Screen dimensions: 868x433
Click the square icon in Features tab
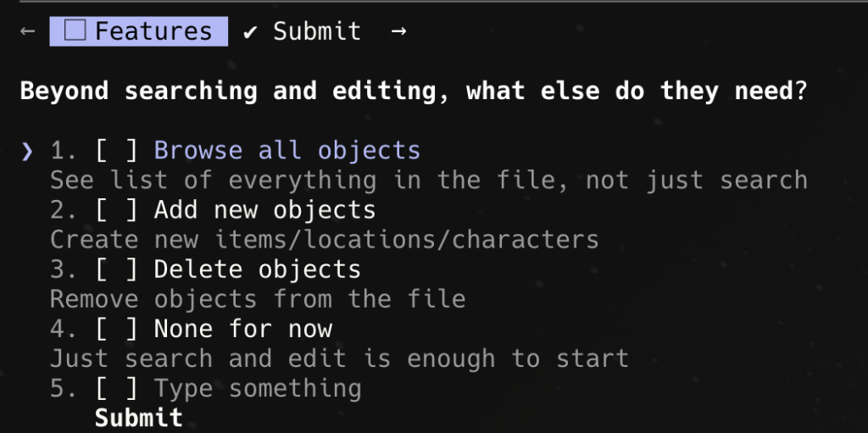(76, 32)
